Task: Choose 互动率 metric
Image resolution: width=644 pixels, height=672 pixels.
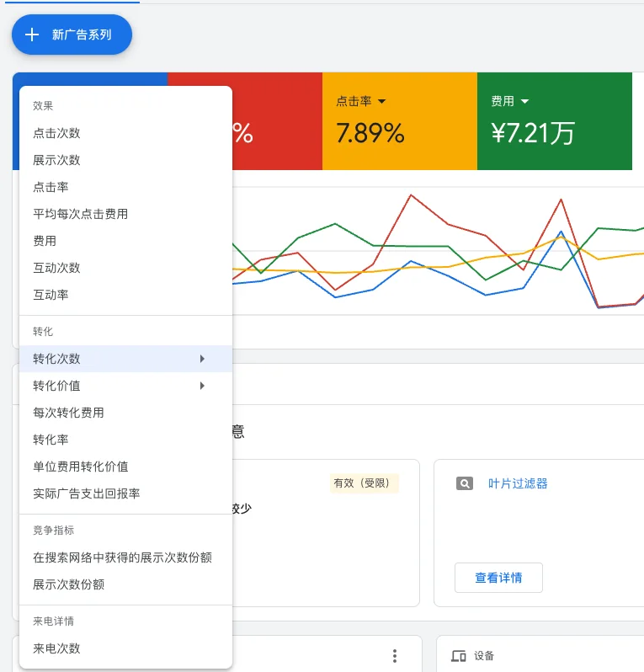Action: (x=125, y=295)
